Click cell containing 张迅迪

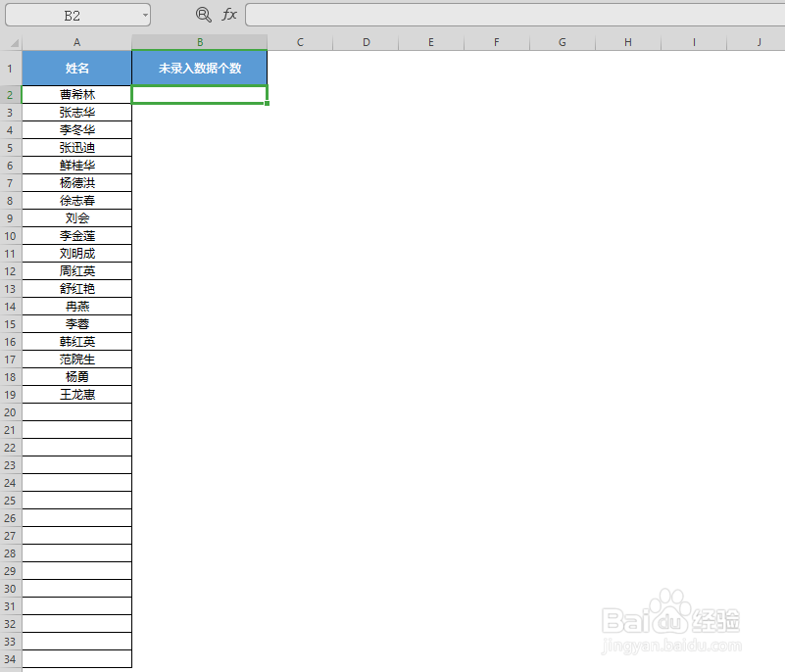(x=76, y=148)
